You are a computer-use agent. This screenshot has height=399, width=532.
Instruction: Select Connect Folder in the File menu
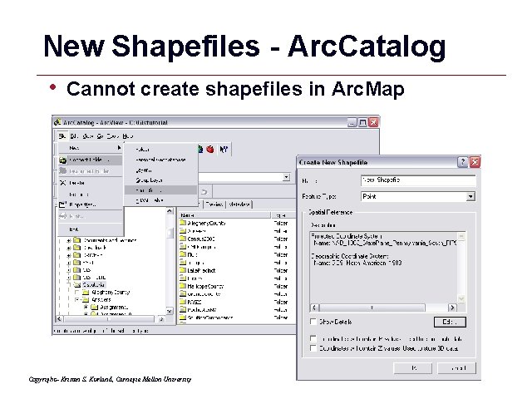91,160
